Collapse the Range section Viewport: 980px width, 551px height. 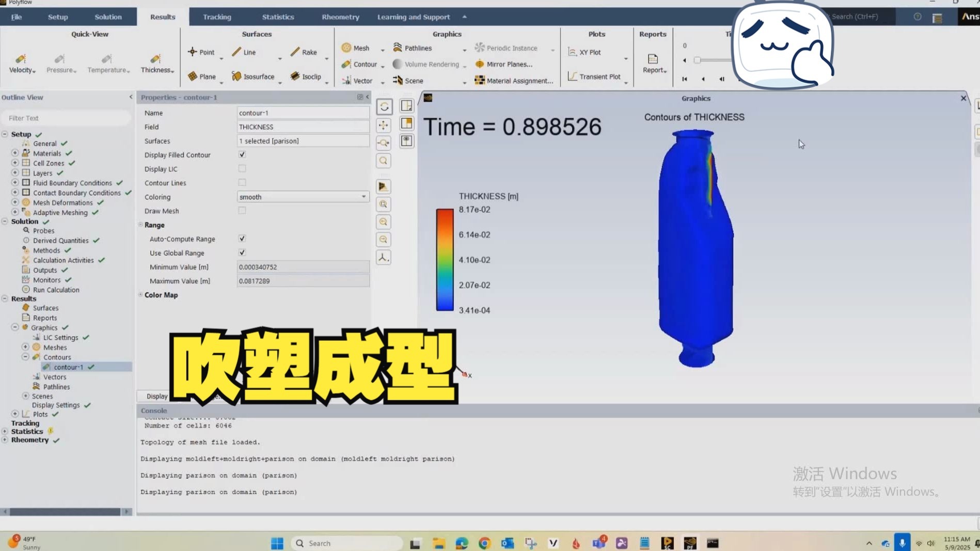pyautogui.click(x=140, y=225)
